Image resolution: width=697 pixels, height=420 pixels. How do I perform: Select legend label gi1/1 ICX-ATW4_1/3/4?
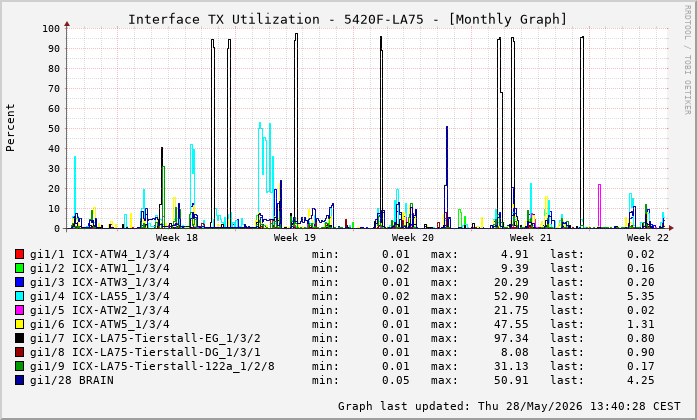coord(100,255)
